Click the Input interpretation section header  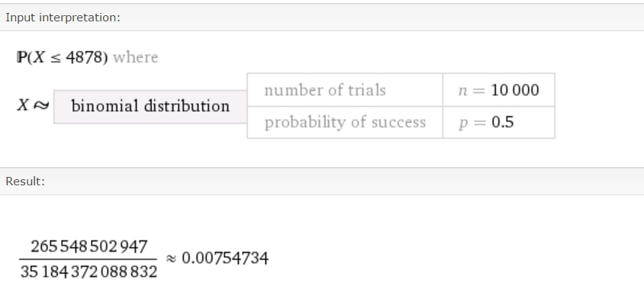[63, 18]
